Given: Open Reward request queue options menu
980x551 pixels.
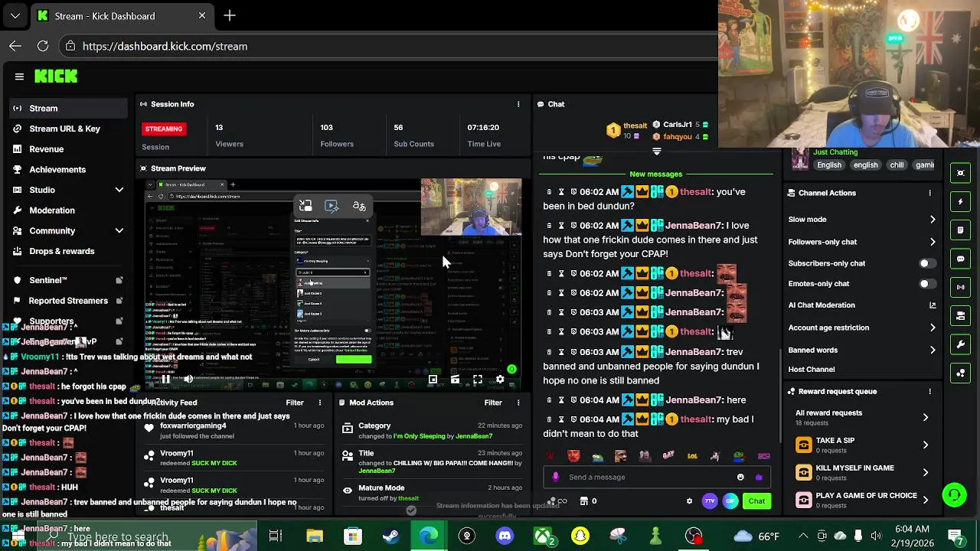Looking at the screenshot, I should point(929,391).
